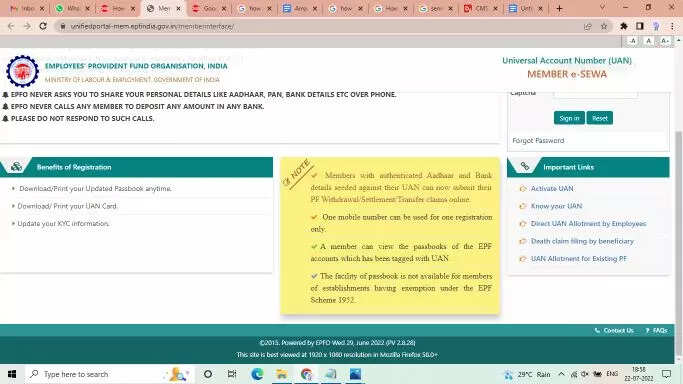Increase font size with A+ button
The width and height of the screenshot is (683, 384).
coord(665,40)
